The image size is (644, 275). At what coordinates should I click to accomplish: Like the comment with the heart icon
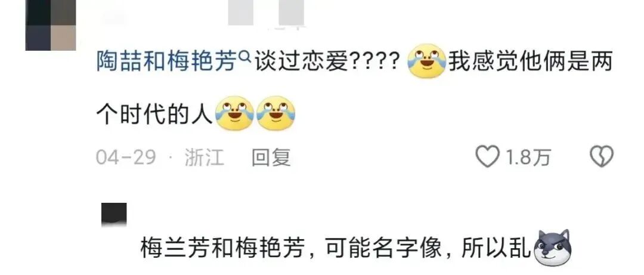(x=487, y=157)
